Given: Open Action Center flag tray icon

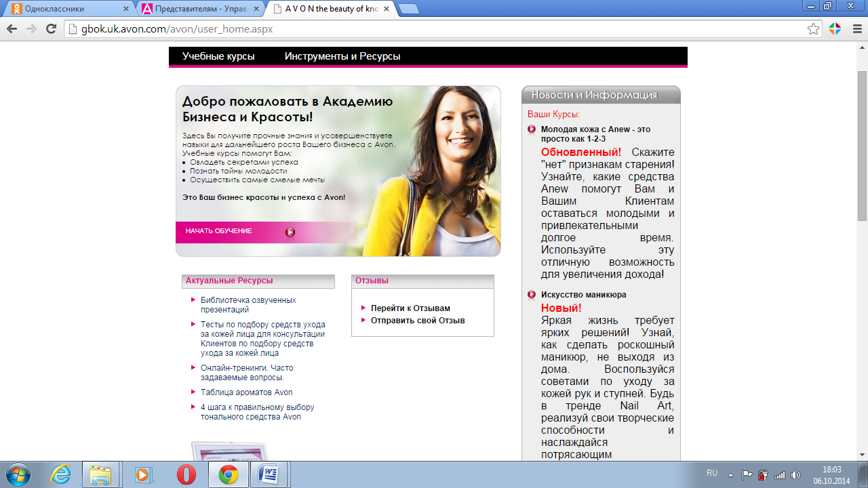Looking at the screenshot, I should pyautogui.click(x=747, y=475).
